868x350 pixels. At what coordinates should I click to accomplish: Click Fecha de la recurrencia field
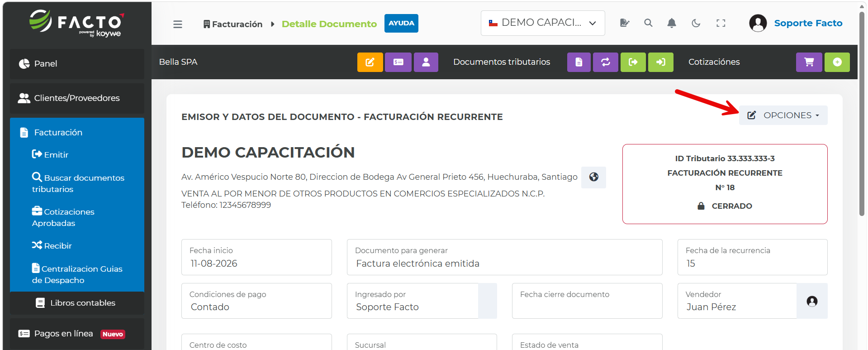(x=752, y=257)
